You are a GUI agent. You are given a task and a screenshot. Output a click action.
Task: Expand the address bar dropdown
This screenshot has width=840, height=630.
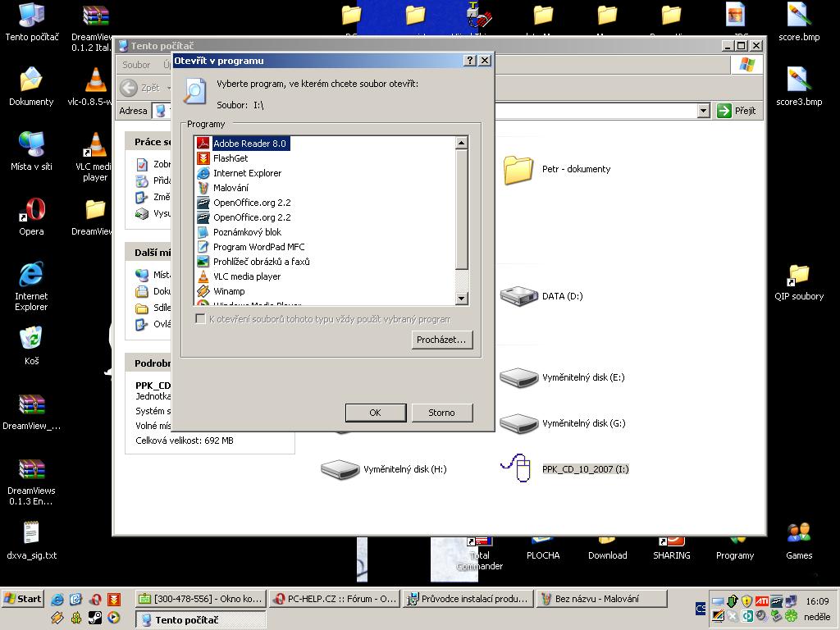pos(703,111)
